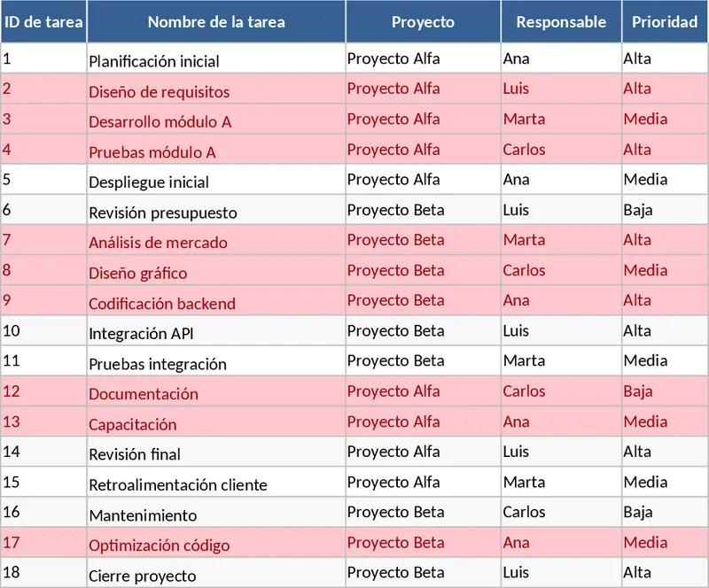709x588 pixels.
Task: Click the "Integración API" cell
Action: [x=142, y=334]
